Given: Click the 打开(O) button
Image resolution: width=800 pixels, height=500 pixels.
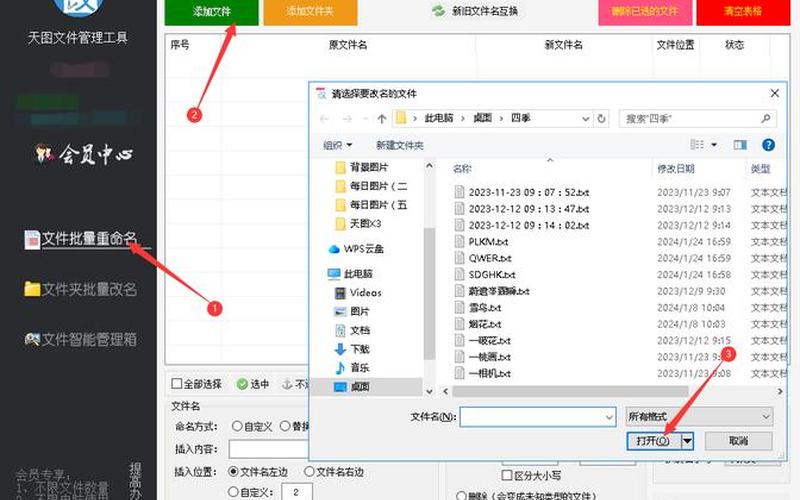Looking at the screenshot, I should [x=654, y=441].
